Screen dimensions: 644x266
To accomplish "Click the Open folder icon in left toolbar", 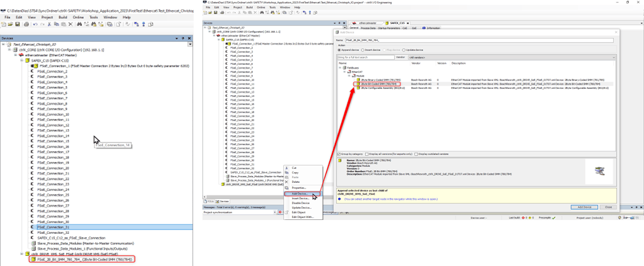I will [11, 25].
